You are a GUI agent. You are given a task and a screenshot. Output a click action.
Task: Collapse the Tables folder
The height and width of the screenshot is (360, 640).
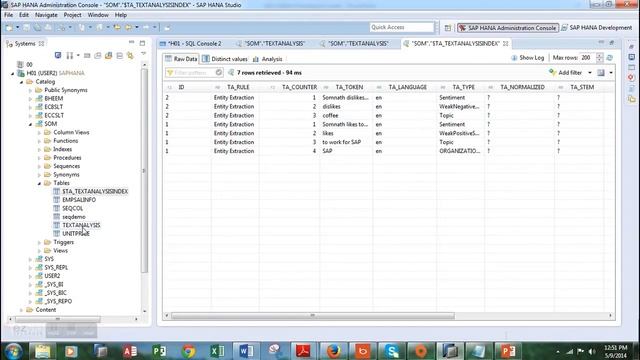click(40, 183)
